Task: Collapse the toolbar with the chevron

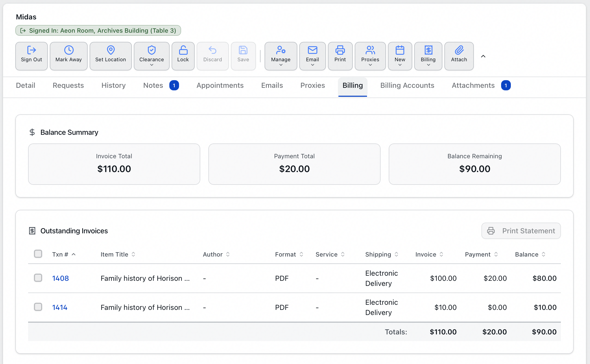Action: [483, 56]
